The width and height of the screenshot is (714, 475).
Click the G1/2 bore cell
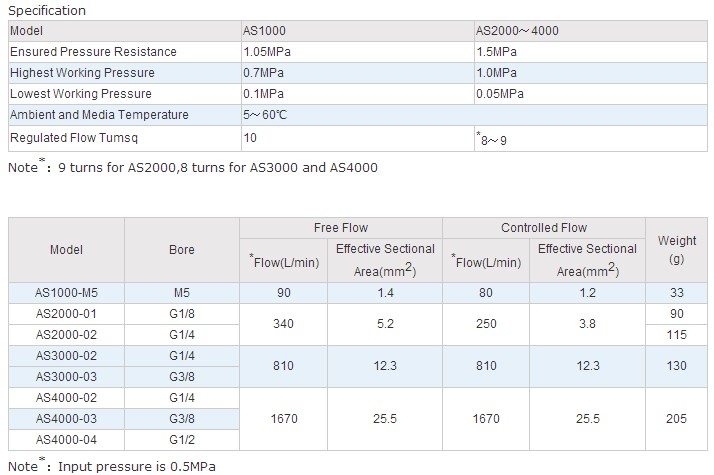(x=181, y=439)
